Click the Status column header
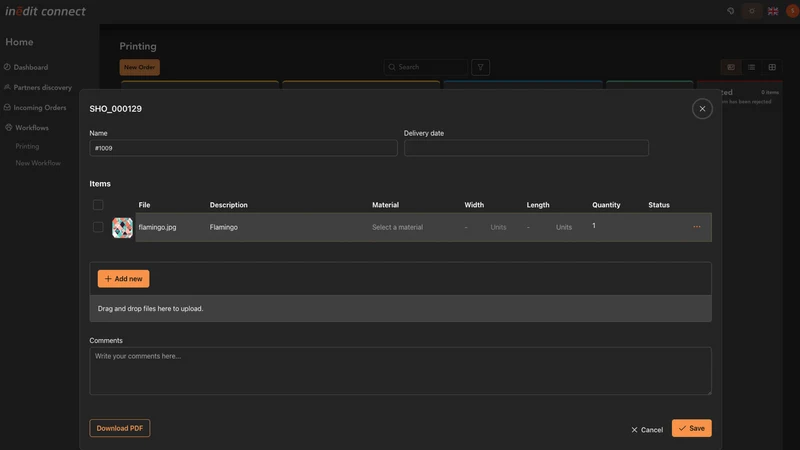800x450 pixels. point(659,205)
